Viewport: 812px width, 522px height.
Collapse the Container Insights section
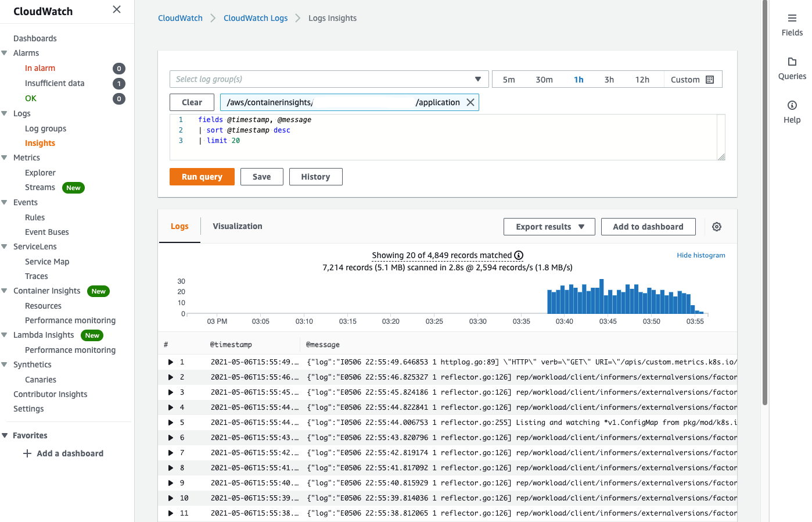pyautogui.click(x=5, y=291)
